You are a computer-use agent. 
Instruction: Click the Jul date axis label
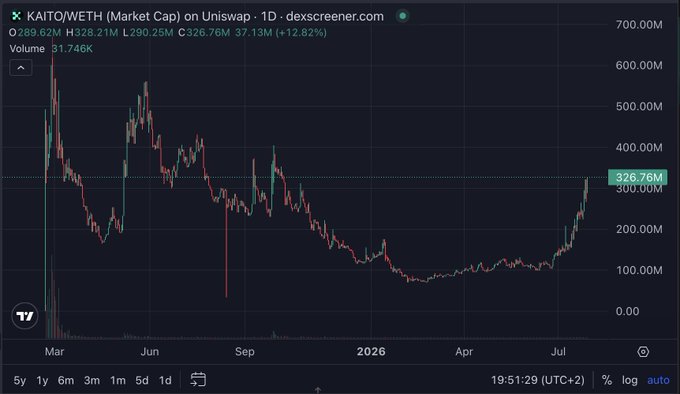558,352
